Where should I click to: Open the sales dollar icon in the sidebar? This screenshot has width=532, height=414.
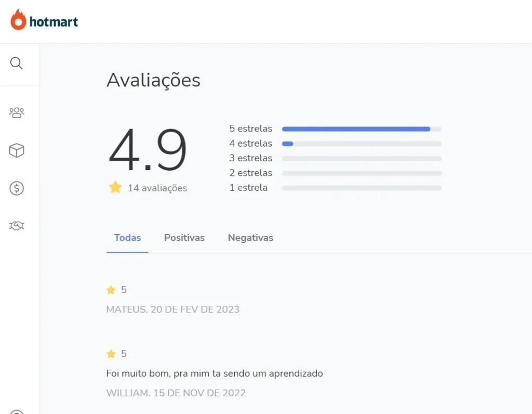(17, 188)
